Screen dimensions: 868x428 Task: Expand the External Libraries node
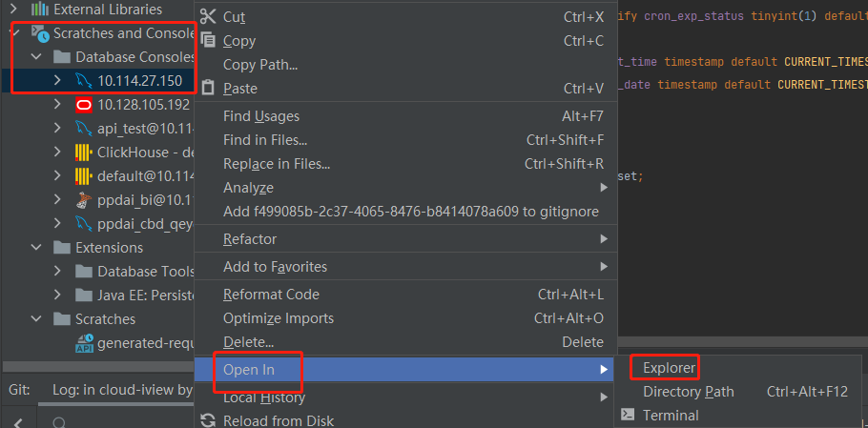click(x=13, y=10)
